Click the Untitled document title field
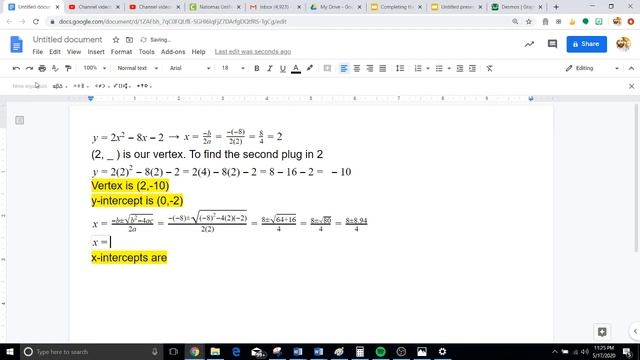640x360 pixels. click(x=67, y=40)
